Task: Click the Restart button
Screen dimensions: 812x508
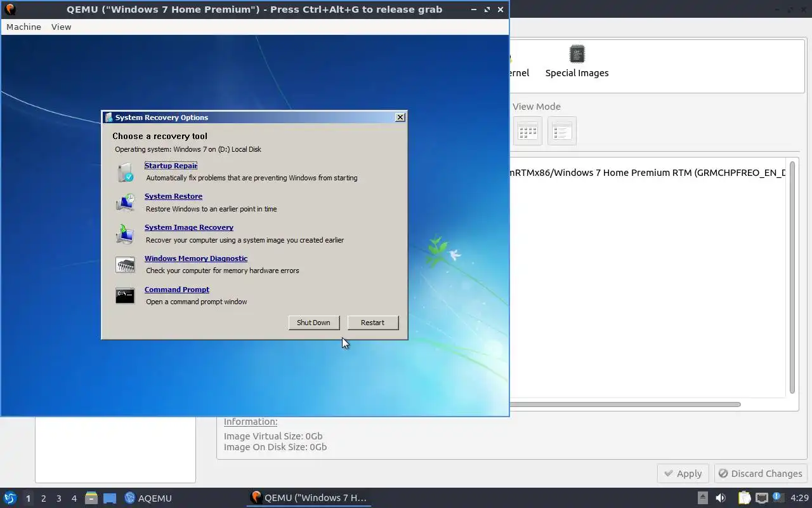Action: [x=372, y=323]
